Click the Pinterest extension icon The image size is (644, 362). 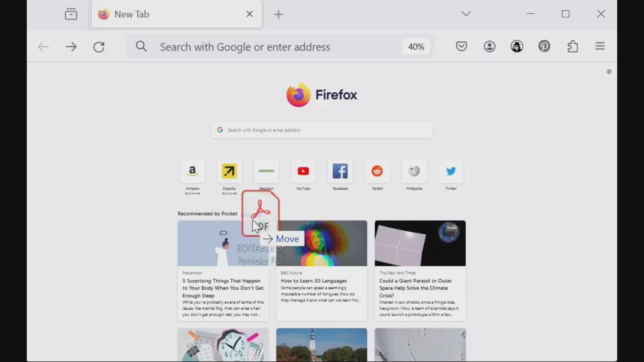coord(544,46)
